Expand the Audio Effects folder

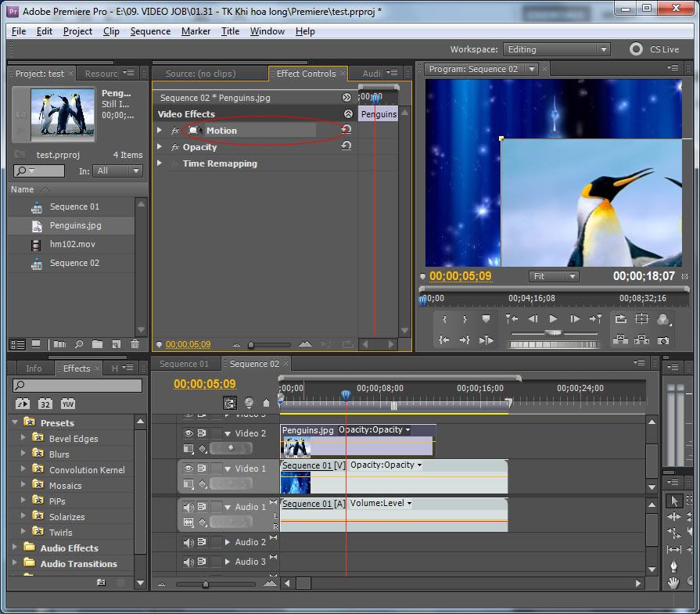tap(15, 547)
